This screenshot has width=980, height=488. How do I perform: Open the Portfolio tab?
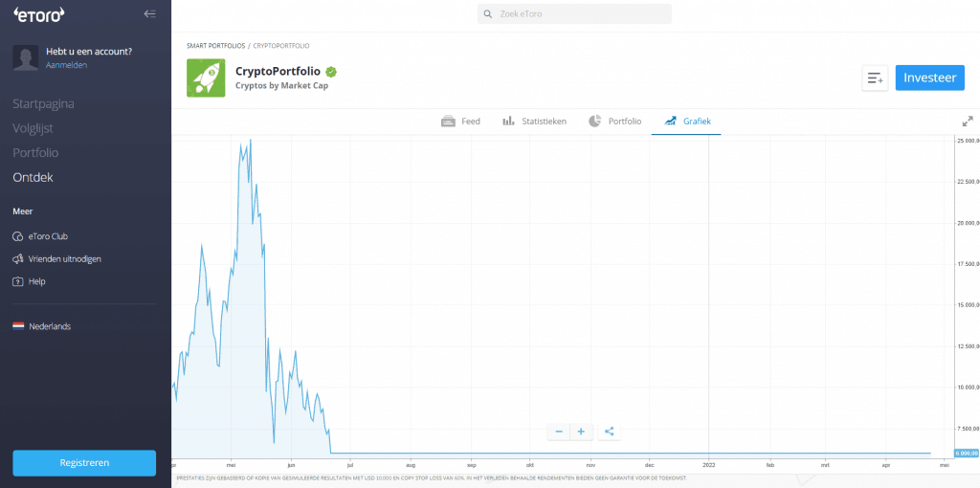coord(614,122)
